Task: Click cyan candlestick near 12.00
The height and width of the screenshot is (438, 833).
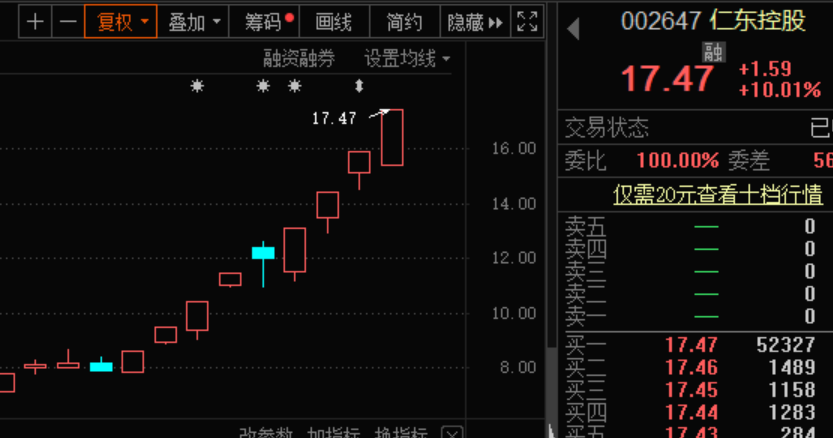Action: click(x=263, y=253)
